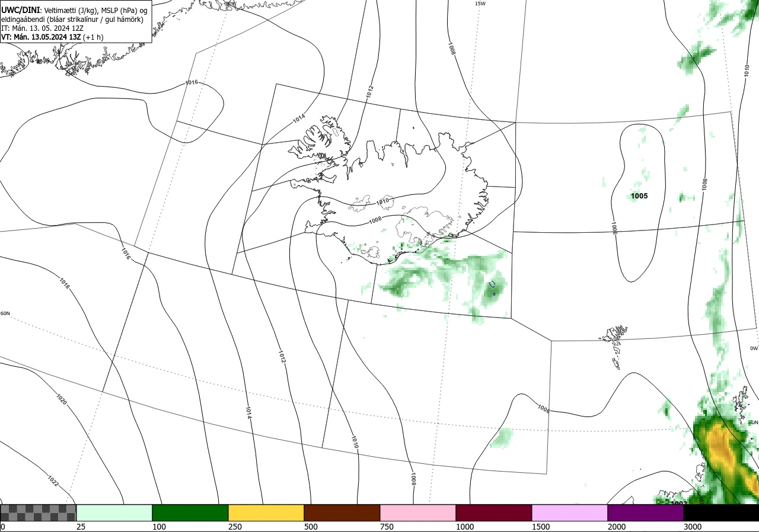This screenshot has width=759, height=532.
Task: Click the 60N latitude label
Action: coord(5,313)
